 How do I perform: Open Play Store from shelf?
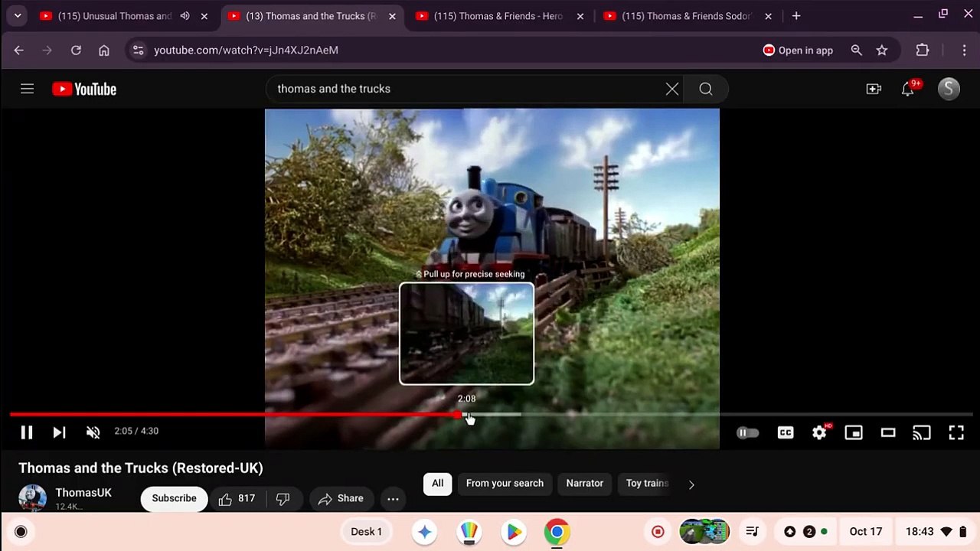tap(514, 532)
